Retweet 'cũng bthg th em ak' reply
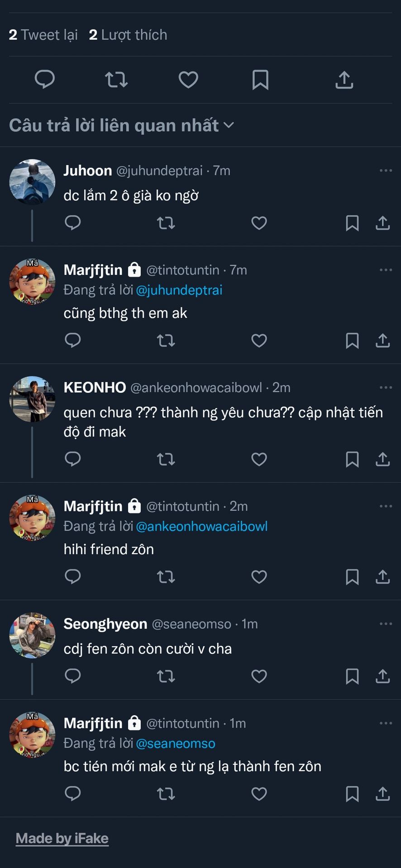The image size is (401, 868). click(166, 340)
